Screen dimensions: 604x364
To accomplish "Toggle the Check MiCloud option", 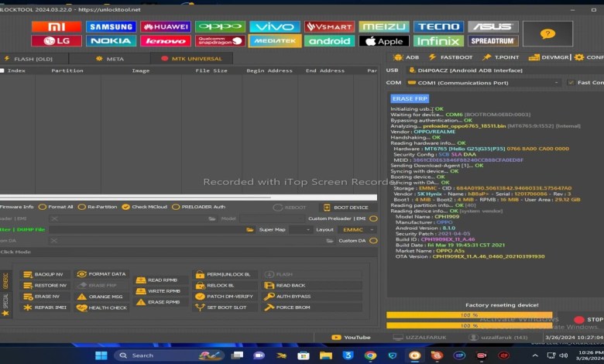I will (x=127, y=207).
